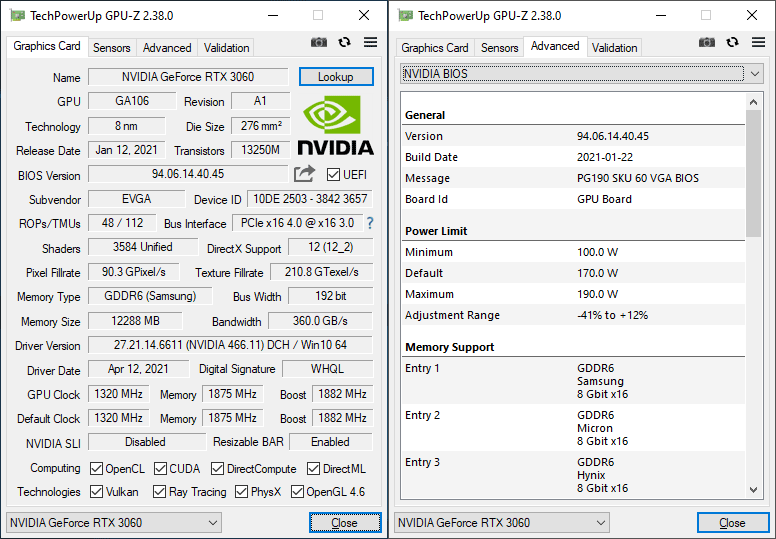Click Power Limit Default value 170.0 W
Image resolution: width=776 pixels, height=539 pixels.
tap(597, 273)
